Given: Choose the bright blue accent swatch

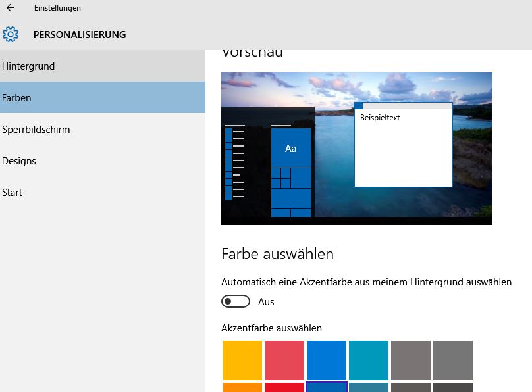Looking at the screenshot, I should coord(327,360).
